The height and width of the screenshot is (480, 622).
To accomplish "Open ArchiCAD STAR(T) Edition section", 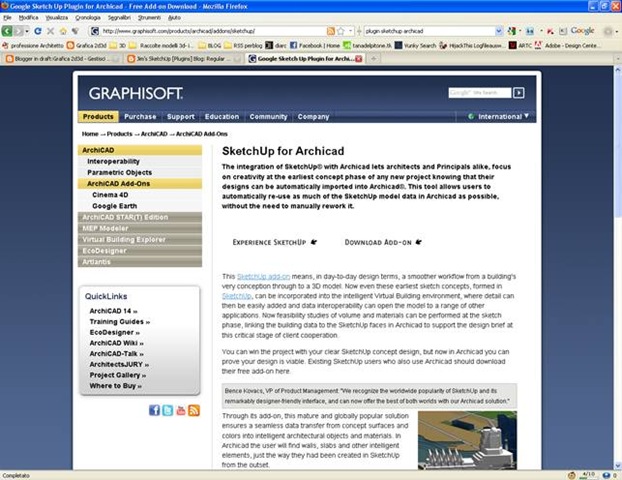I will pos(140,217).
